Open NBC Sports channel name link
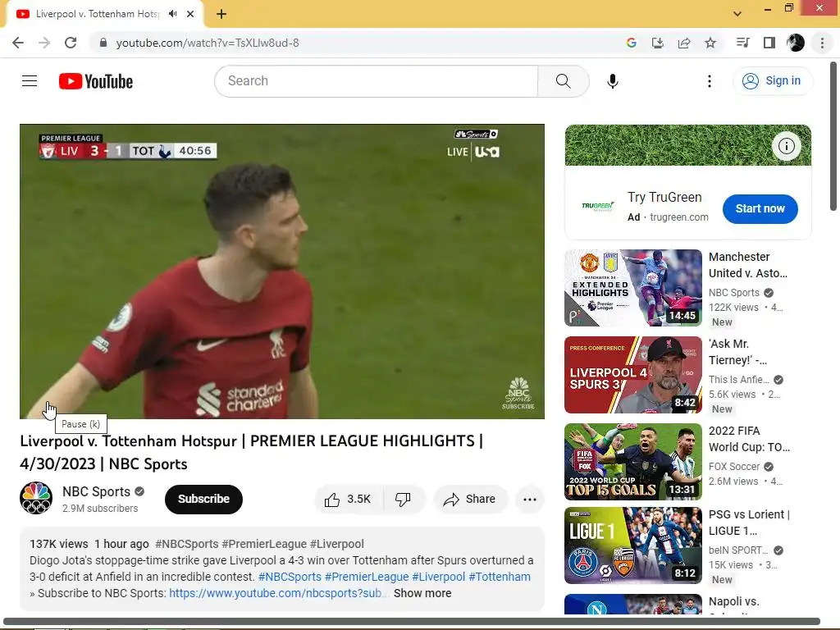 coord(97,491)
